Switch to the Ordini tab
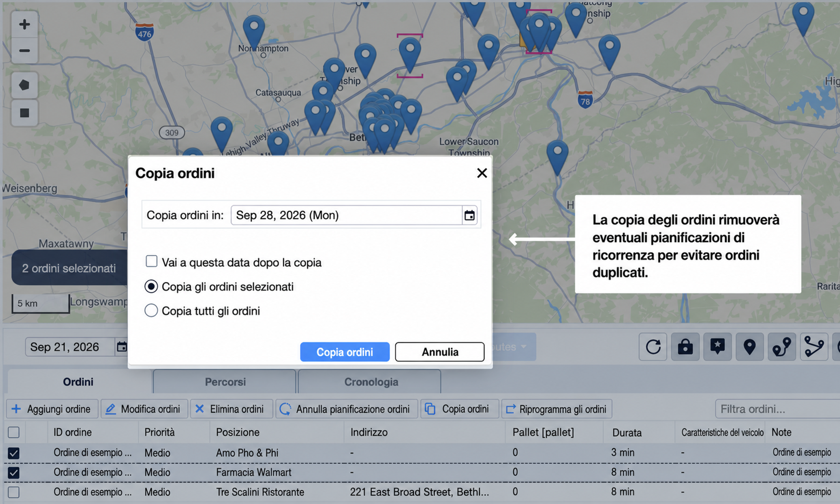840x504 pixels. [78, 382]
